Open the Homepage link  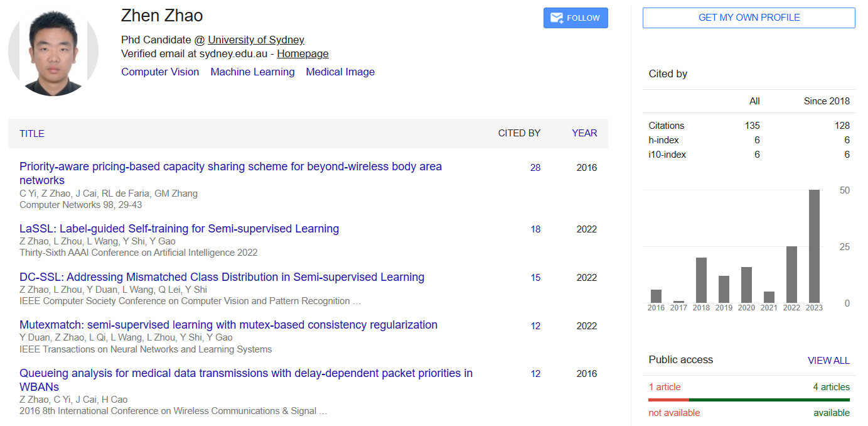(x=303, y=54)
